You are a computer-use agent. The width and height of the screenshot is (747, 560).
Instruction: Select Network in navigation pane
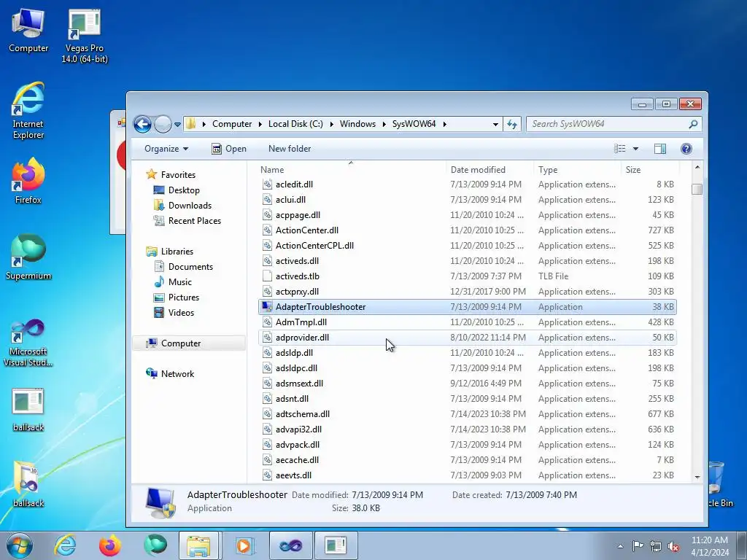(177, 374)
